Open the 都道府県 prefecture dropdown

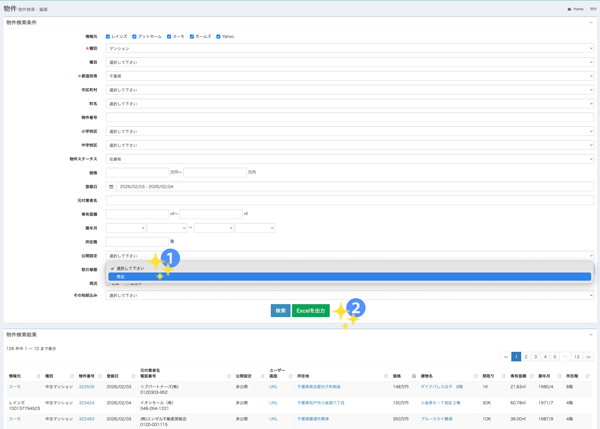pos(350,76)
